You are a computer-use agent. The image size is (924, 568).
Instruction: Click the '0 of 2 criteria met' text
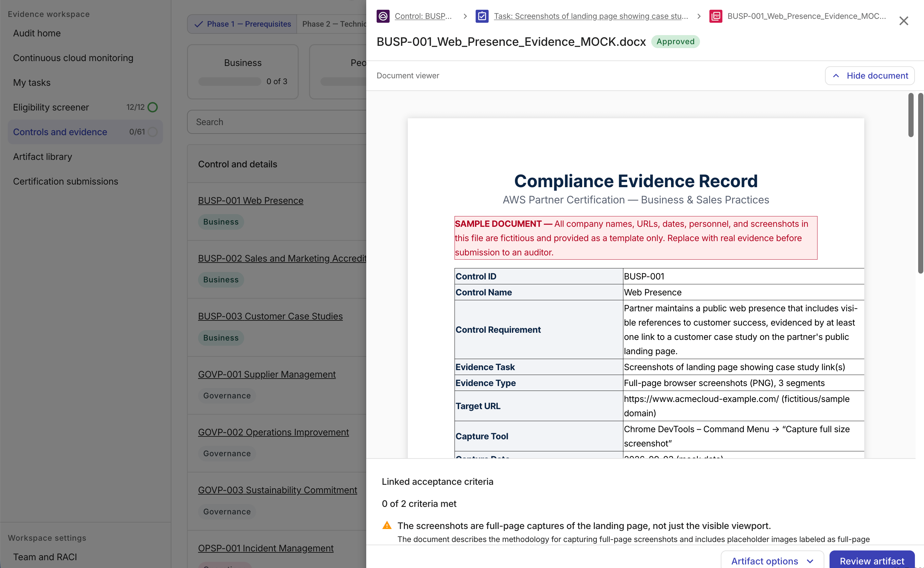(419, 503)
